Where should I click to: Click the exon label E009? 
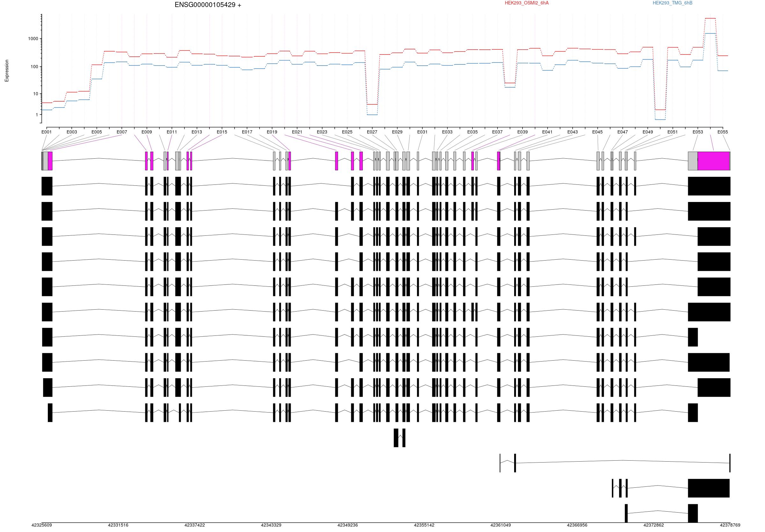point(147,132)
